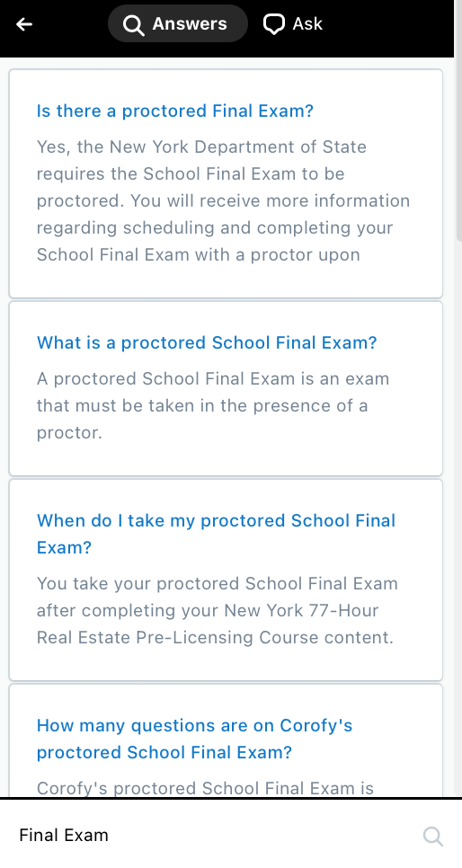The height and width of the screenshot is (868, 462).
Task: Click the 'requires the School Final Exam' line
Action: pos(191,173)
